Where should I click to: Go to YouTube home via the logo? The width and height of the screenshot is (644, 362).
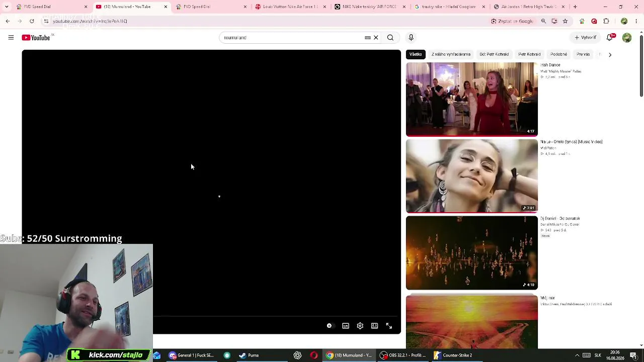tap(36, 38)
